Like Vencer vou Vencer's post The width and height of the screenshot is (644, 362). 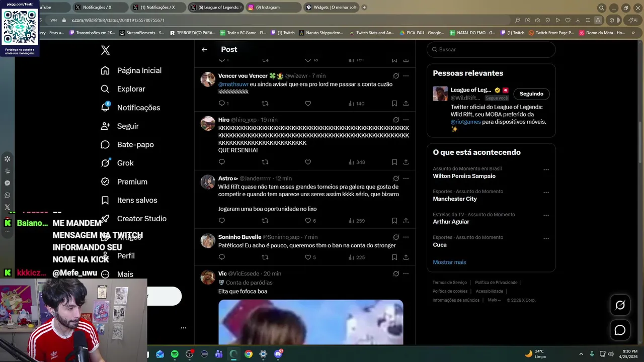[308, 104]
